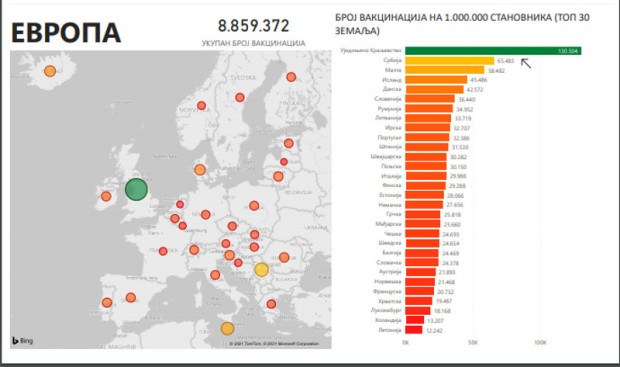Click the Iceland bubble on the map
The height and width of the screenshot is (367, 620).
[x=50, y=71]
